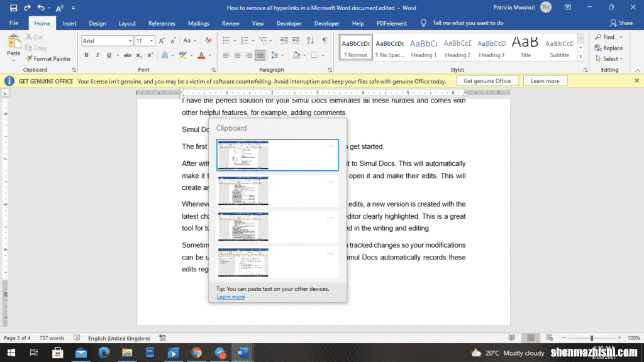Click the Paste clipboard icon
This screenshot has width=644, height=362.
pos(14,41)
